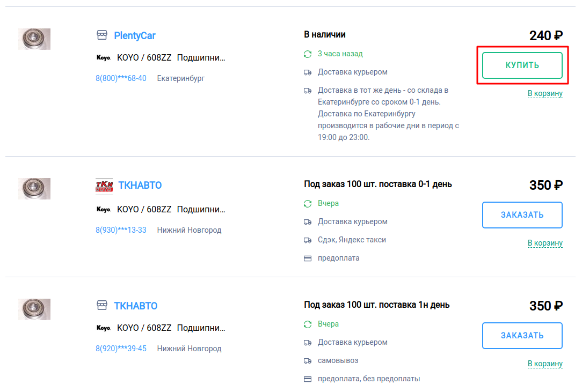Viewport: 582px width, 392px height.
Task: Click the card icon next to 'предоплата'
Action: pos(308,258)
